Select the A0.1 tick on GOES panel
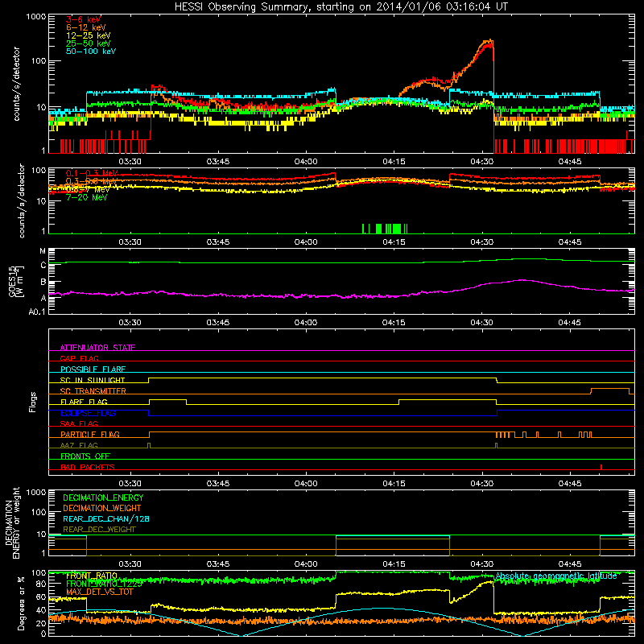644x644 pixels. (37, 312)
